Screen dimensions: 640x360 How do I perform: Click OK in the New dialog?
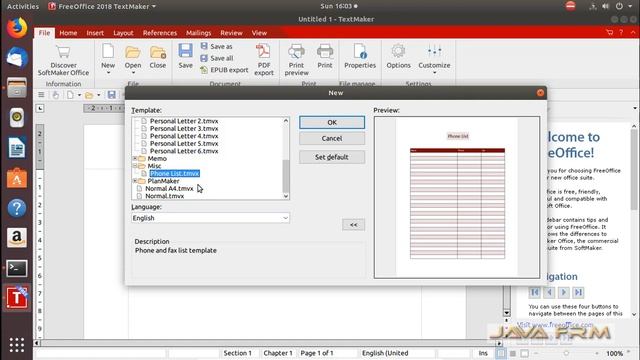[332, 122]
